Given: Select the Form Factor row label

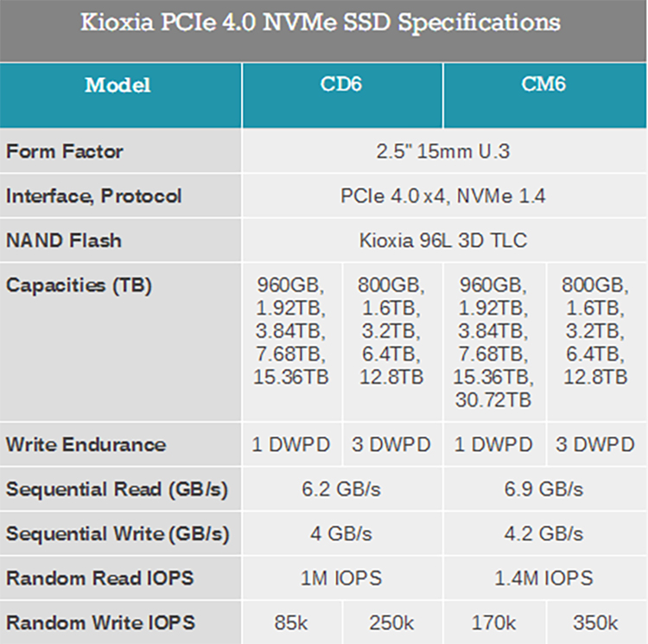Looking at the screenshot, I should coord(65,151).
